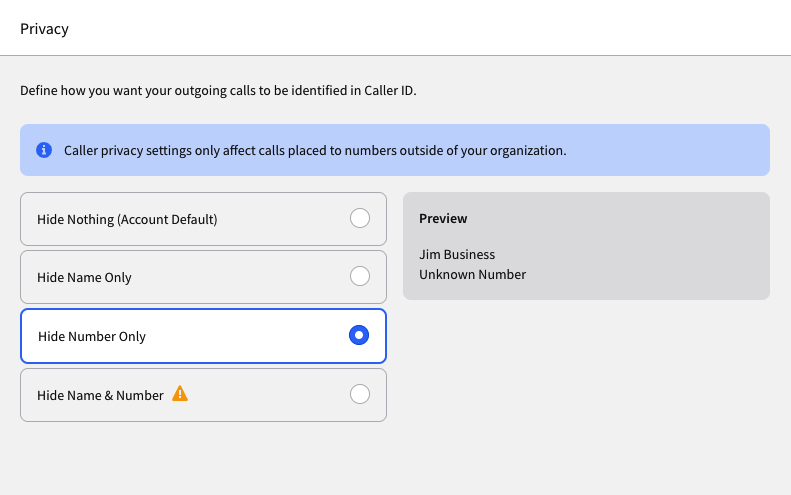This screenshot has height=495, width=791.
Task: Click the "Hide Name Only" option text
Action: point(84,277)
